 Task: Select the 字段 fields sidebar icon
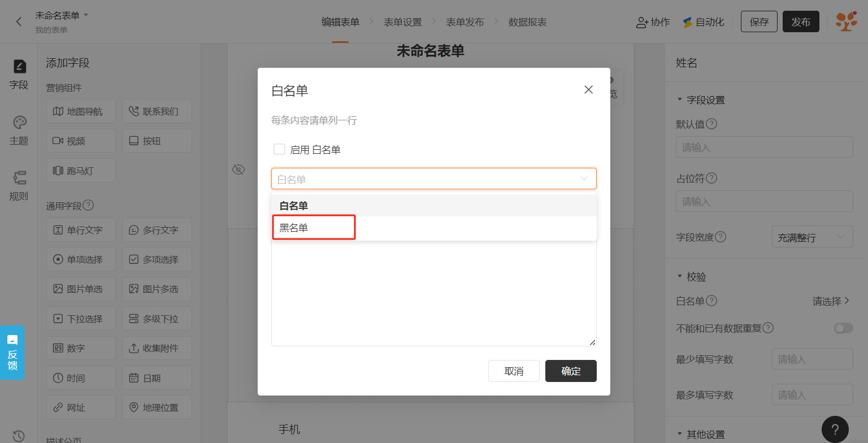[x=19, y=75]
